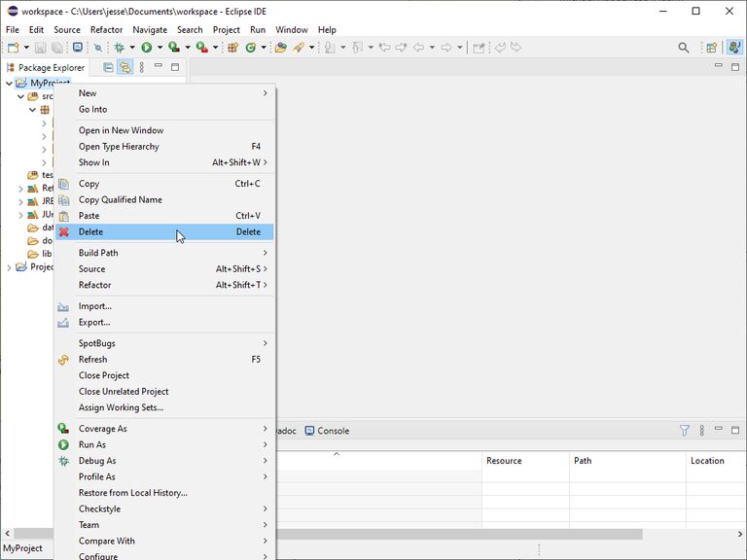Click the Run button in the toolbar

coord(146,48)
